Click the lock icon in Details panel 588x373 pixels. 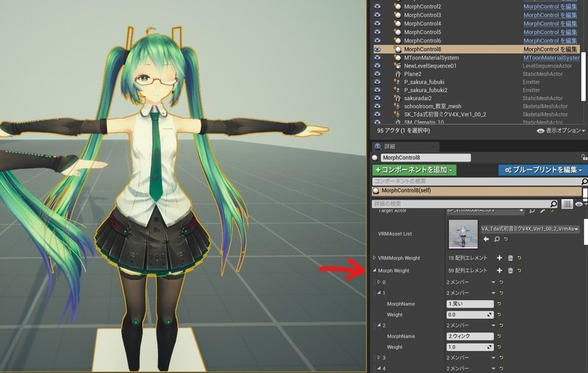[x=584, y=157]
